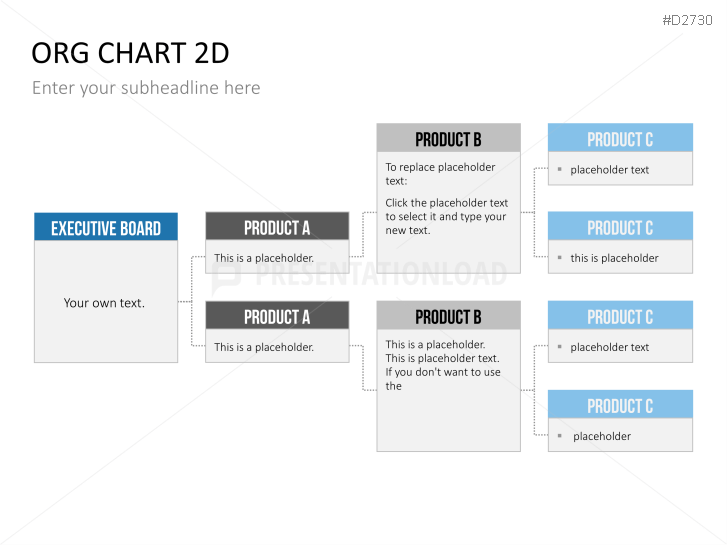Select the upper Product A header
The width and height of the screenshot is (727, 545).
(277, 226)
